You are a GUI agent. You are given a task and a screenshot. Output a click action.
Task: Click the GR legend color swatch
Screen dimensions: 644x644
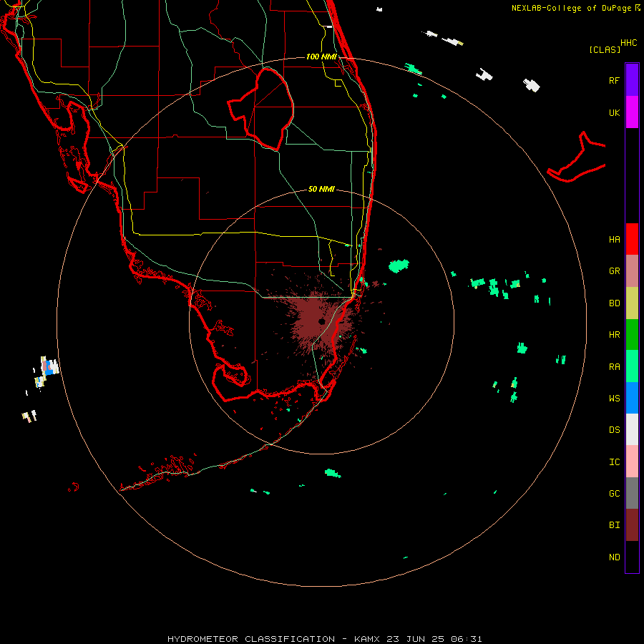[x=632, y=271]
